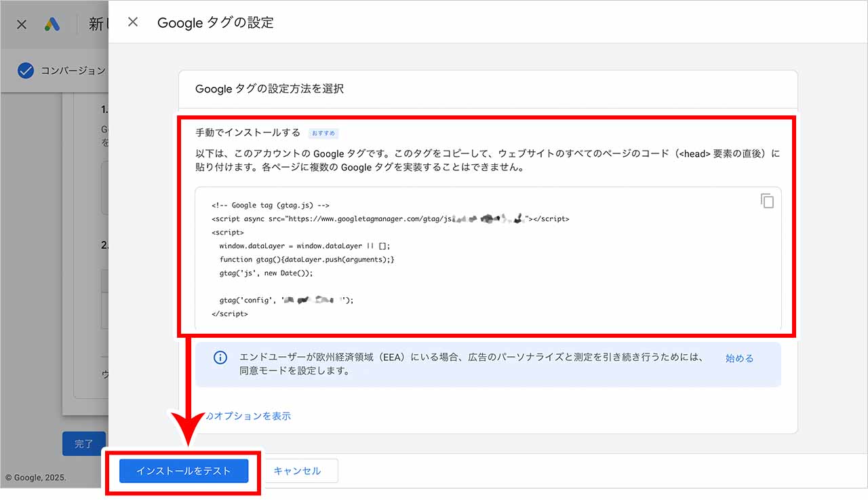Click the 手動でインストールする heading
The width and height of the screenshot is (868, 500).
pos(248,133)
